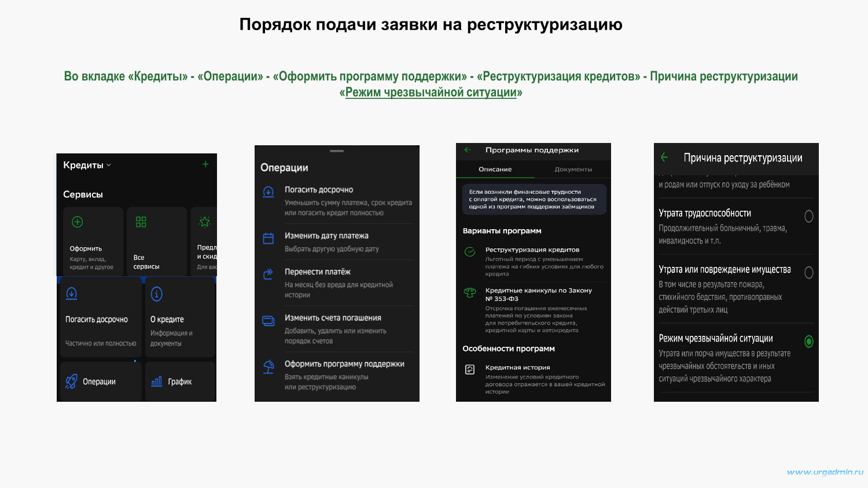The height and width of the screenshot is (488, 868).
Task: Select Изменить счета погашения row
Action: tap(337, 329)
